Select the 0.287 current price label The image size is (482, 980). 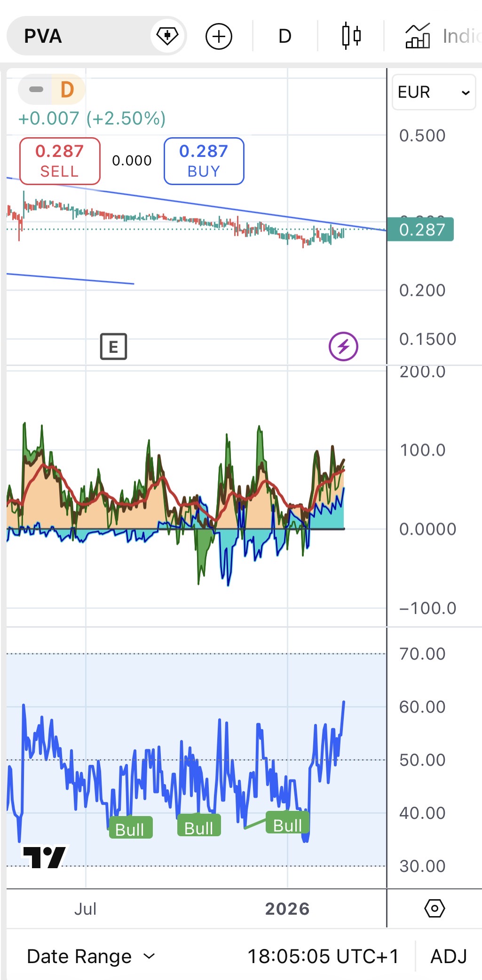420,229
